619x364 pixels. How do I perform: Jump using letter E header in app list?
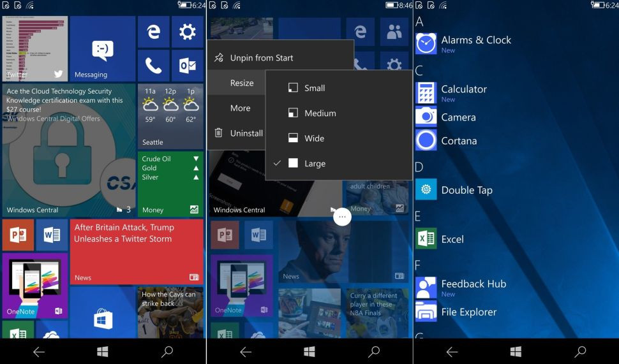[419, 216]
